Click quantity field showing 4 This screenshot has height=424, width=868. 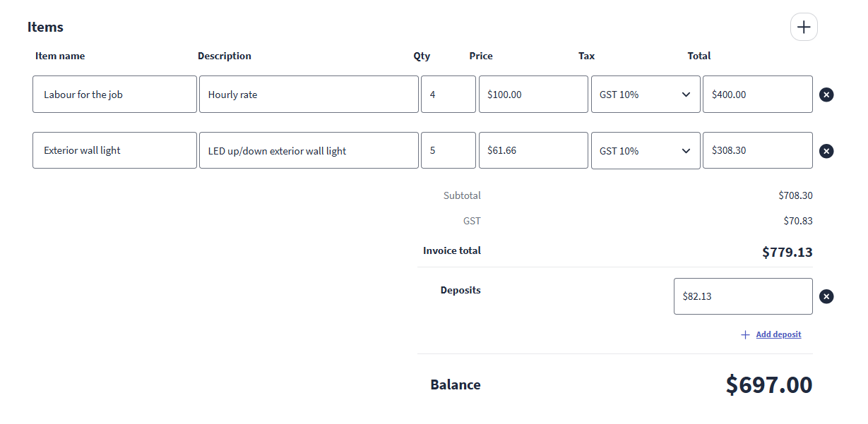pyautogui.click(x=448, y=95)
